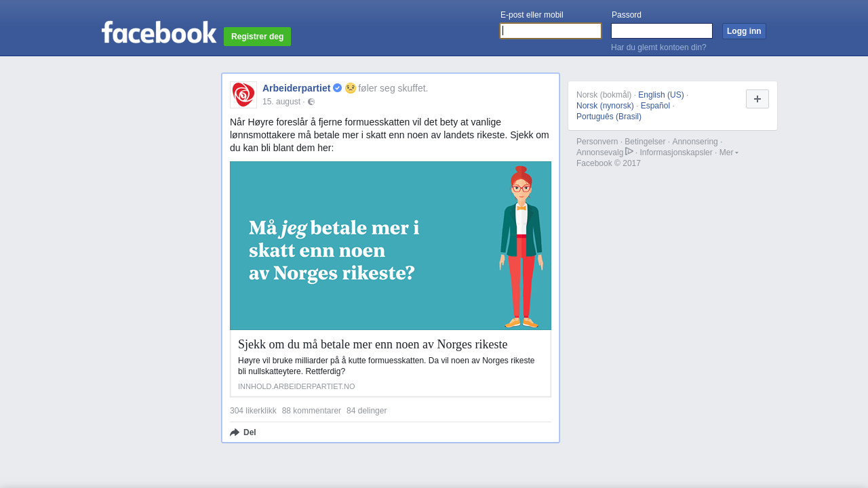
Task: Open Arbeiderpartiet page name link
Action: point(296,88)
